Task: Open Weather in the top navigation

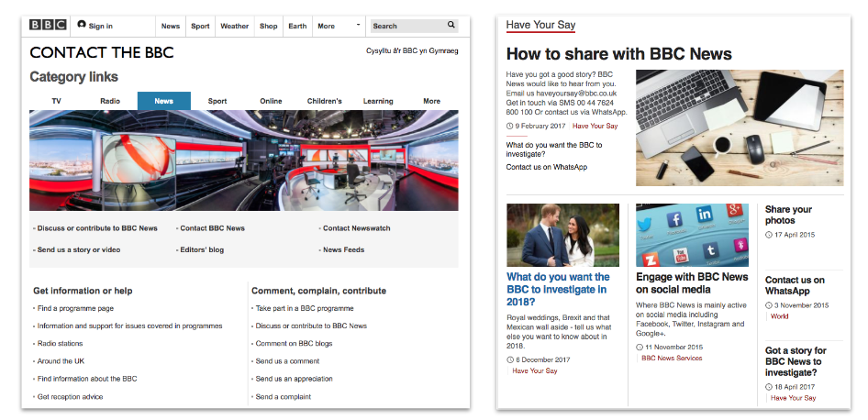Action: pos(234,26)
